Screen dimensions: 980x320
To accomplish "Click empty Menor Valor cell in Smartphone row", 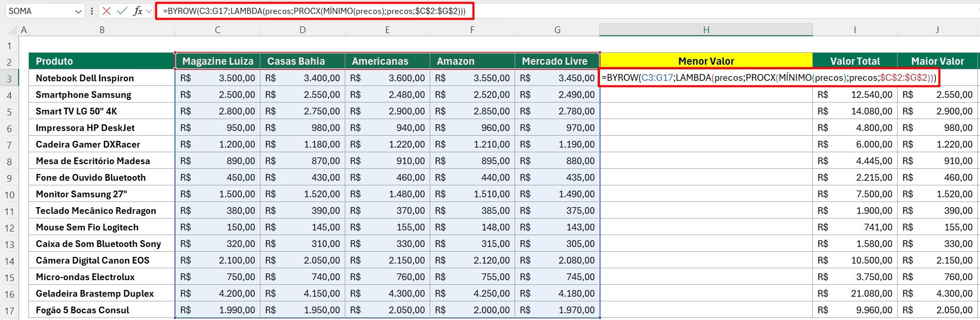I will point(706,94).
